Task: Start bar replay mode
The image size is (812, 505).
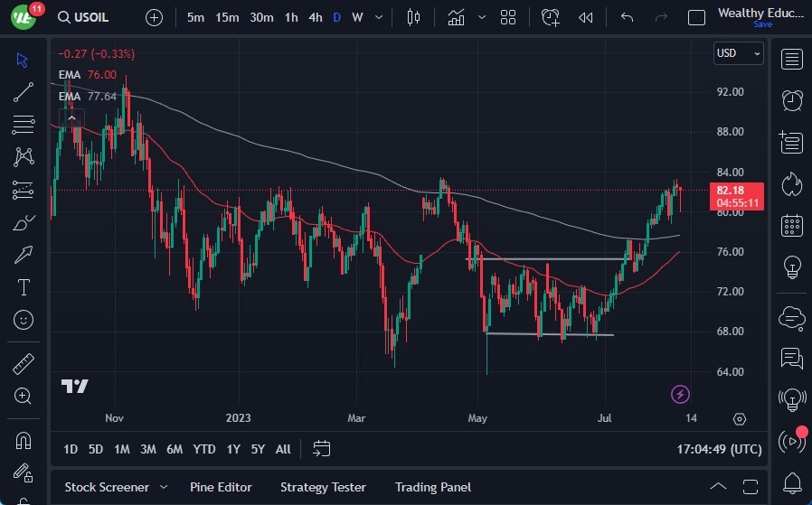Action: (586, 17)
